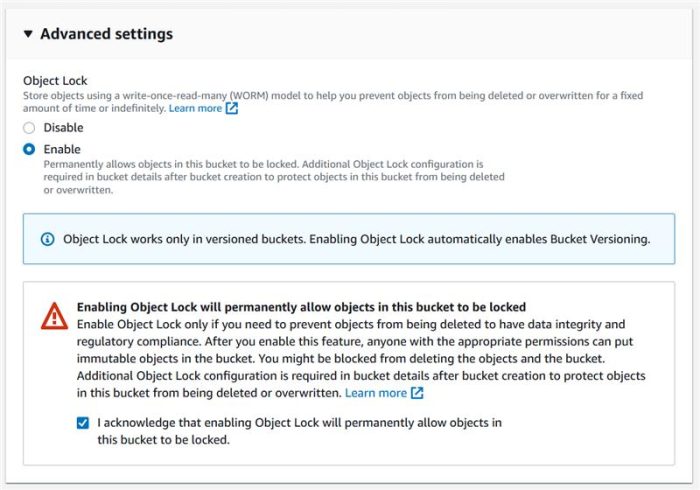Click the Advanced settings heading
The width and height of the screenshot is (700, 490).
[x=106, y=34]
